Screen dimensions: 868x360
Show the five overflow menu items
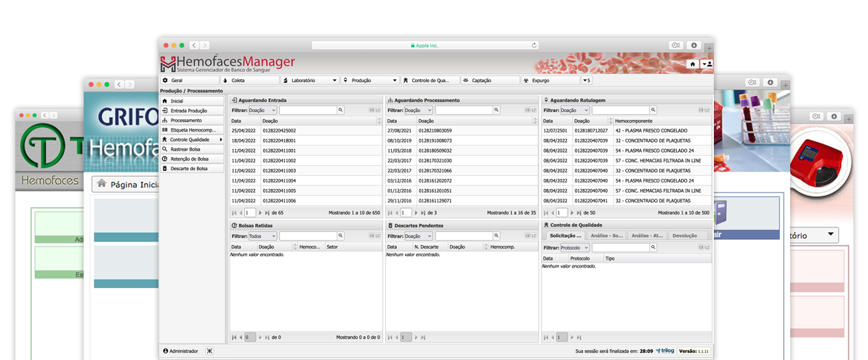[586, 80]
